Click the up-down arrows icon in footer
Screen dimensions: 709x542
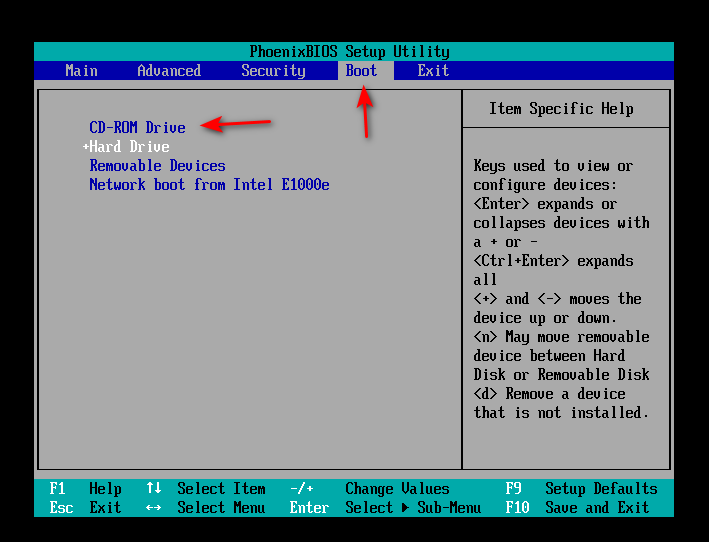tap(154, 488)
